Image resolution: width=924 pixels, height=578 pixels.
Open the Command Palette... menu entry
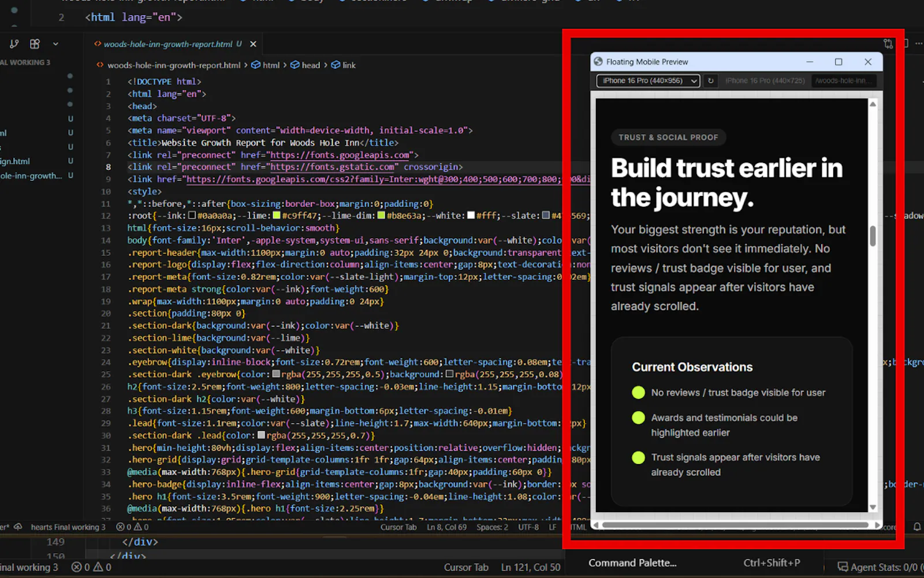pos(632,563)
